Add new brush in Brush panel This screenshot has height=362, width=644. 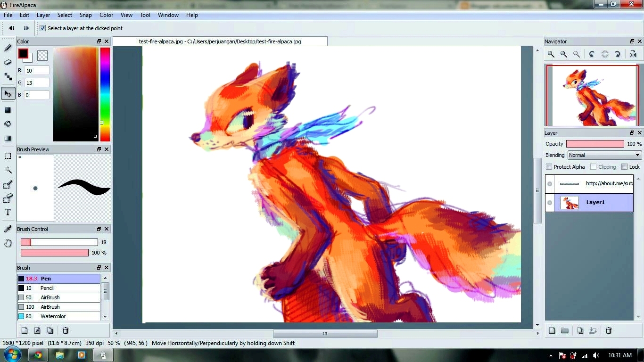(x=25, y=330)
